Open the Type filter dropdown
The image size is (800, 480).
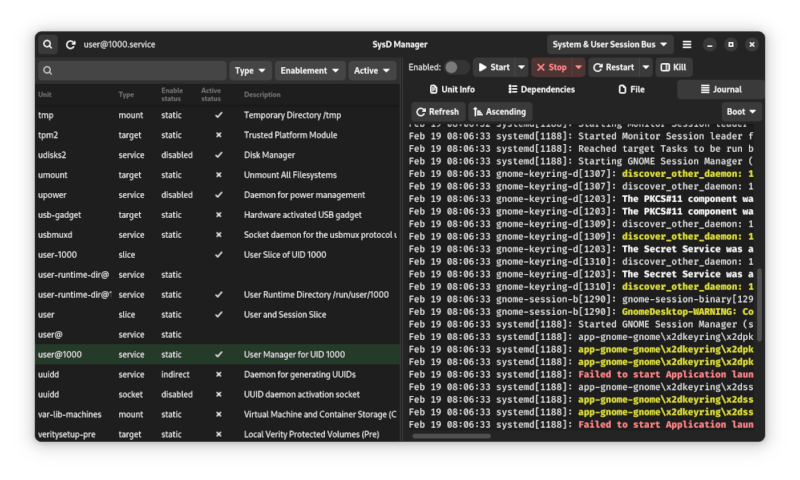pyautogui.click(x=250, y=71)
